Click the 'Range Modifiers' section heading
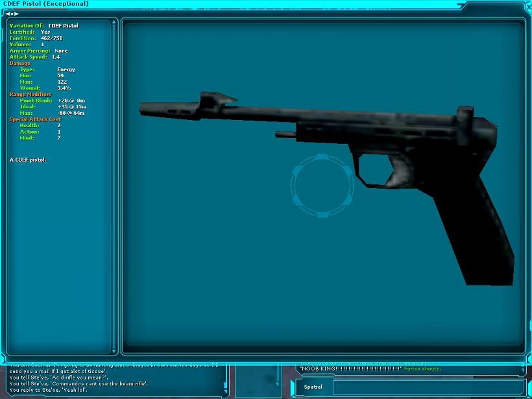 [30, 94]
